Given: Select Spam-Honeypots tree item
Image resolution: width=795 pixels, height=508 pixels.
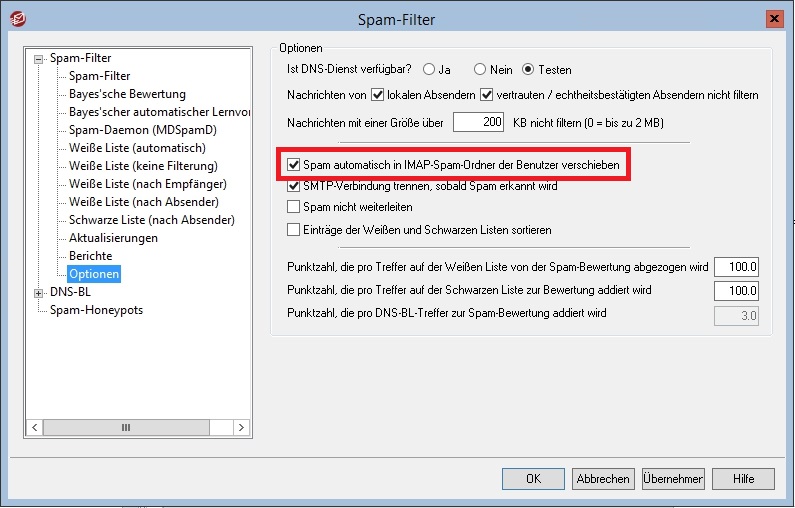Looking at the screenshot, I should click(96, 310).
